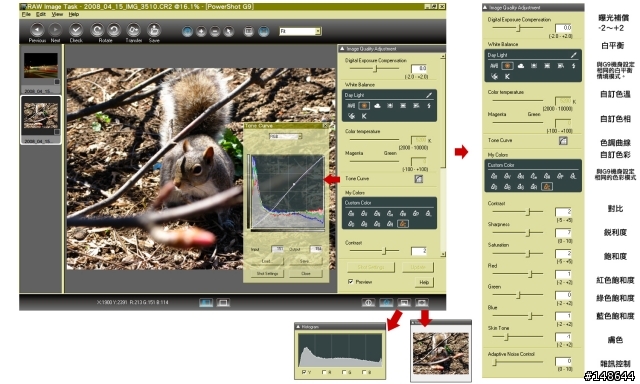This screenshot has height=384, width=640.
Task: Click the Rotate icon beside Transfer
Action: [114, 30]
